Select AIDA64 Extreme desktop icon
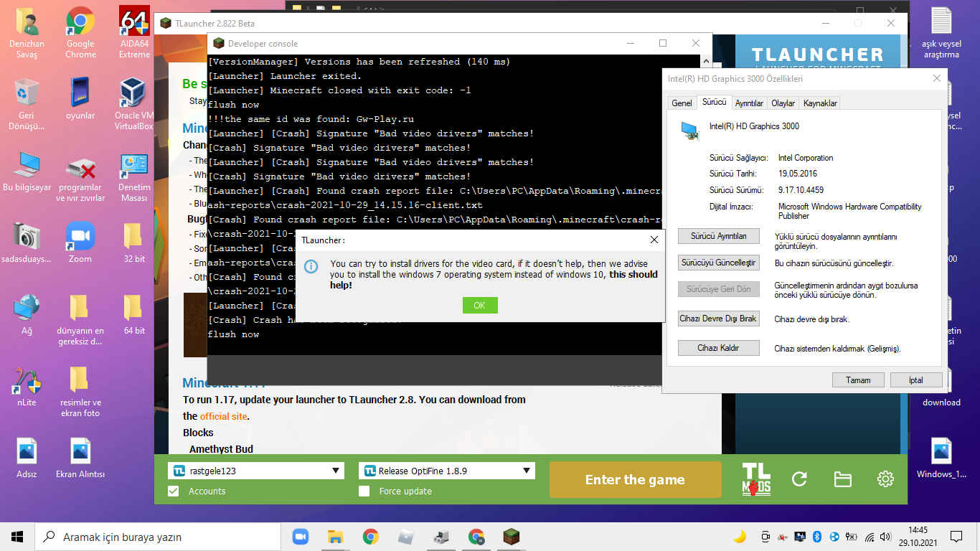 tap(134, 32)
